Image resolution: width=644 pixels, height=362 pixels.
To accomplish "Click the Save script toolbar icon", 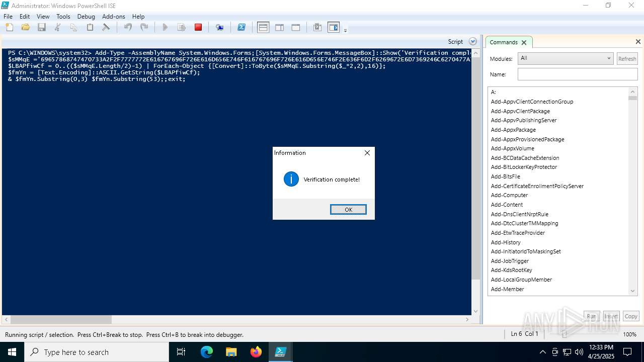I will [x=42, y=28].
